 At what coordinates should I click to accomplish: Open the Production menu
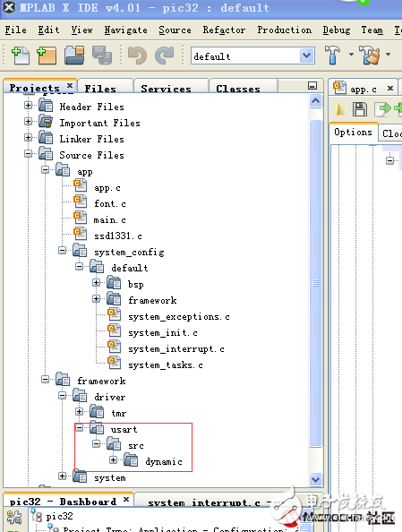[x=285, y=30]
